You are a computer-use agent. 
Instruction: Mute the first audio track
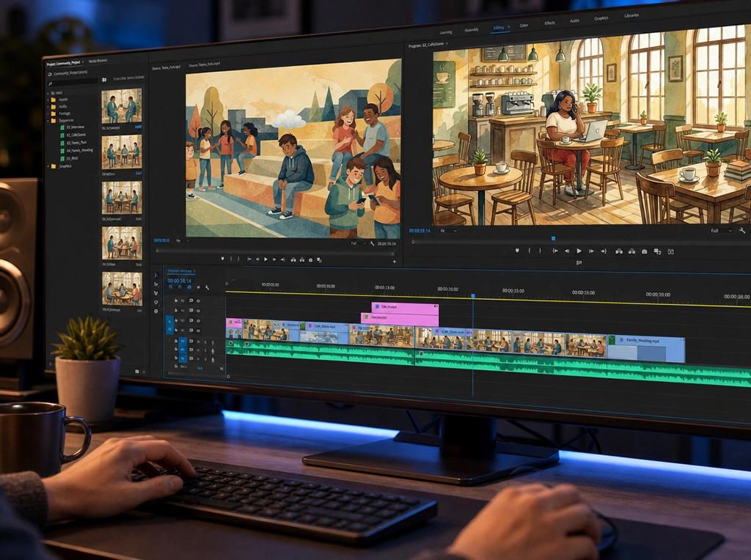198,342
